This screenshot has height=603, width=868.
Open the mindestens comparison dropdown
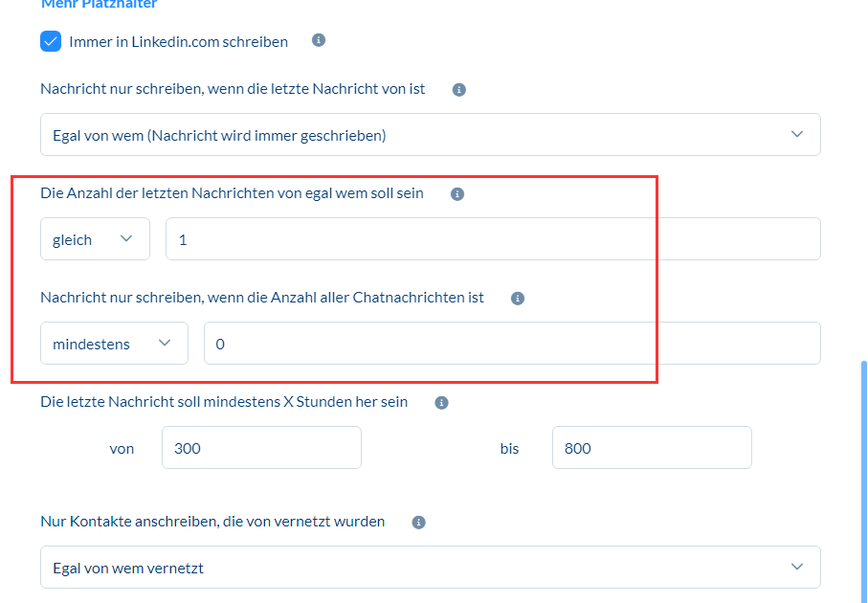[114, 344]
